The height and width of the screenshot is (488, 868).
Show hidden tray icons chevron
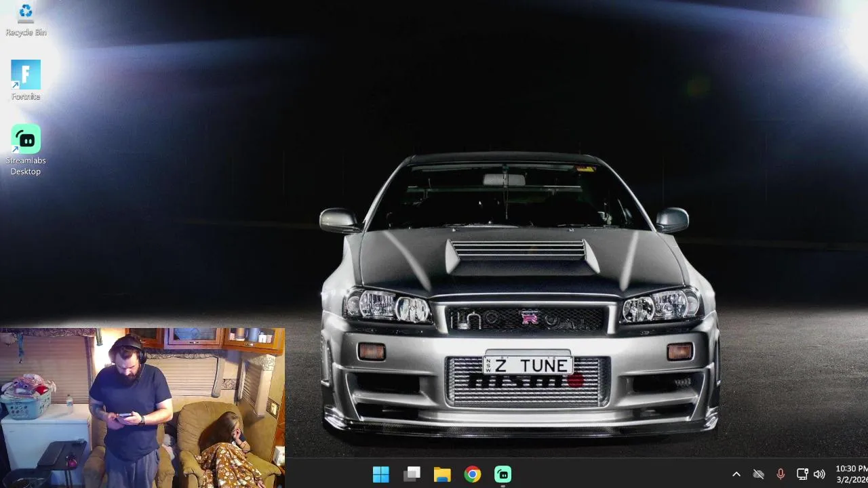coord(736,474)
